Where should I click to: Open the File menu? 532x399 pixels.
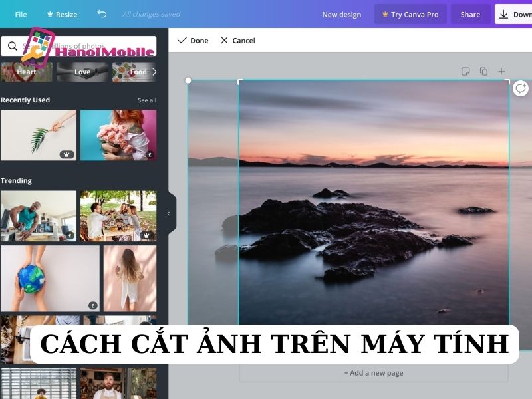21,15
